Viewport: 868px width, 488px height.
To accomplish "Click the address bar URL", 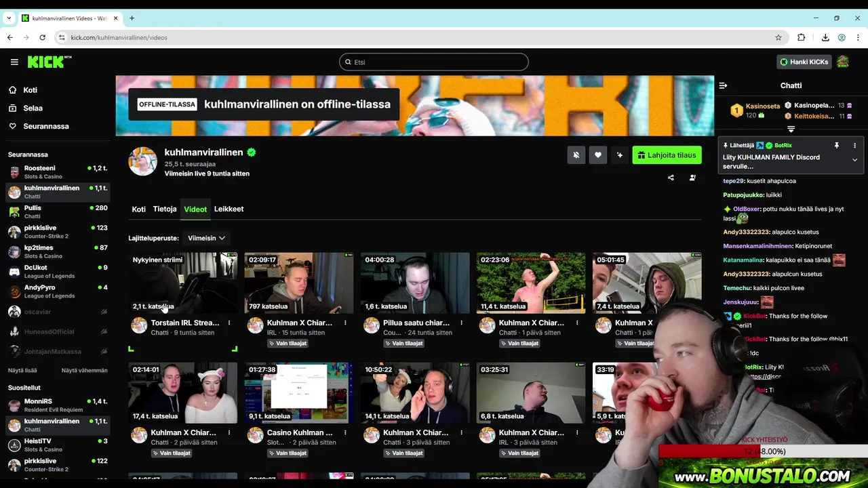I will (119, 37).
